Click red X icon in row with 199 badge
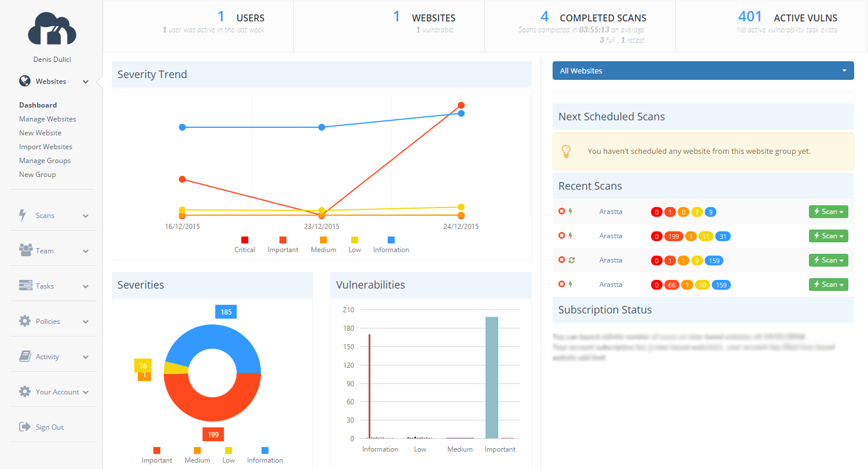Screen dimensions: 868x469 [x=561, y=235]
